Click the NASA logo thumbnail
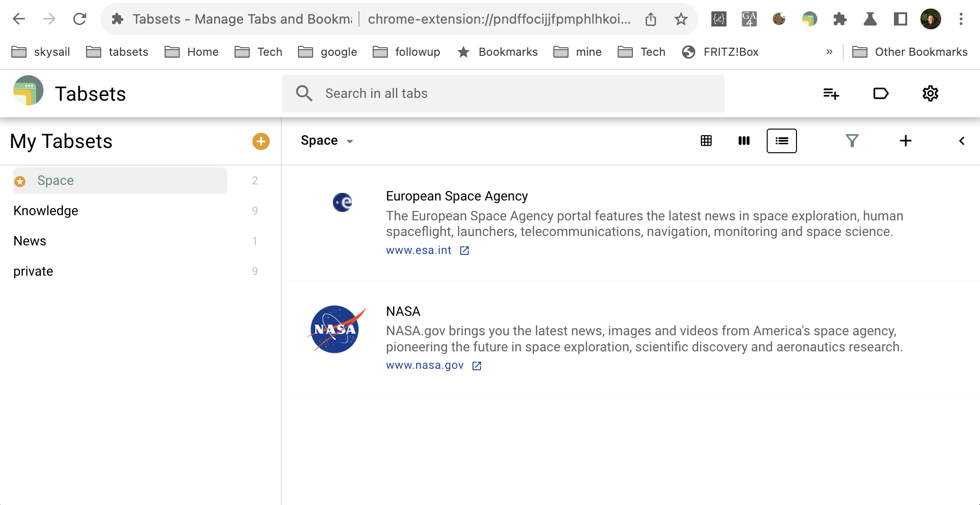 click(x=337, y=329)
